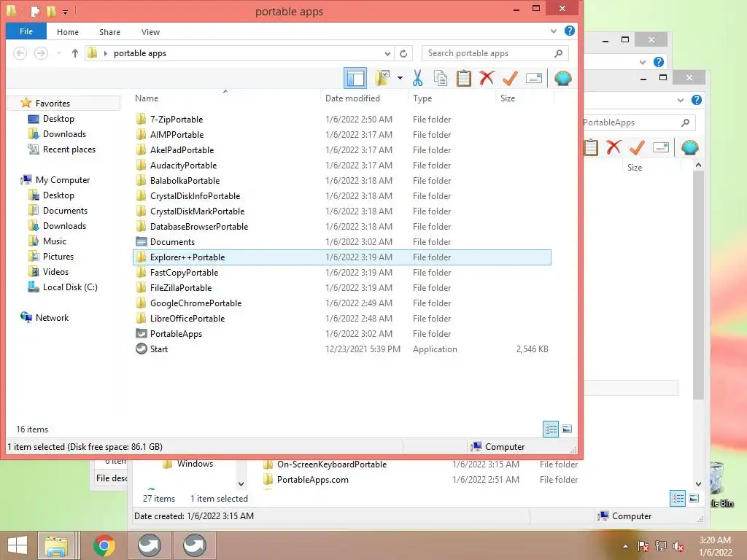
Task: Click New Folder icon in title bar quick access
Action: tap(51, 11)
